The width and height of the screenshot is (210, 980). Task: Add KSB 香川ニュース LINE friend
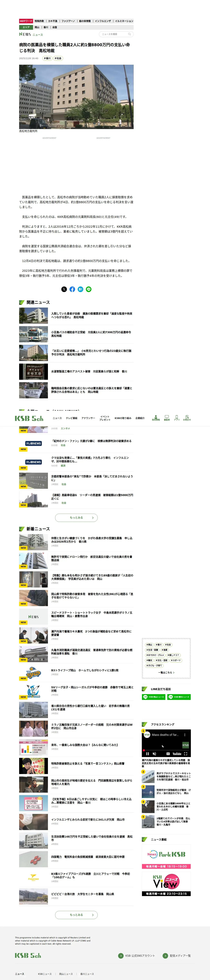click(x=179, y=697)
